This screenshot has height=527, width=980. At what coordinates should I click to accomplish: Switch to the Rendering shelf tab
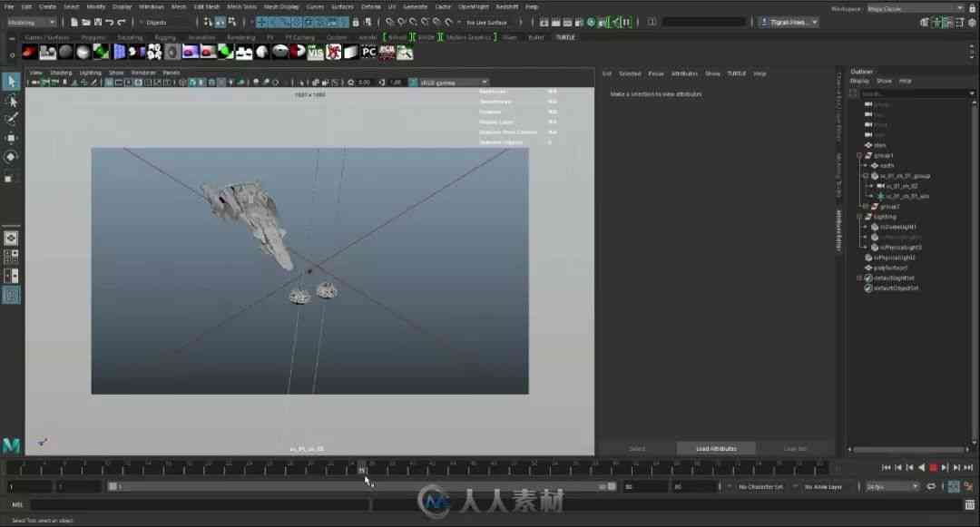click(x=240, y=37)
